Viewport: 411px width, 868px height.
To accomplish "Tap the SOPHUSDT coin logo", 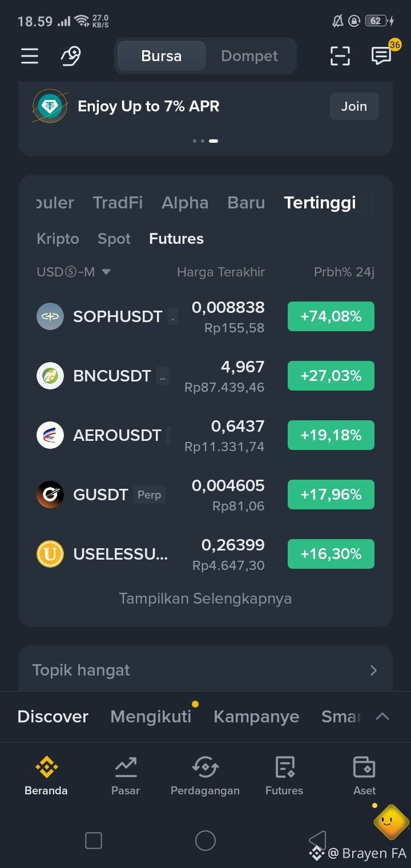I will tap(50, 316).
